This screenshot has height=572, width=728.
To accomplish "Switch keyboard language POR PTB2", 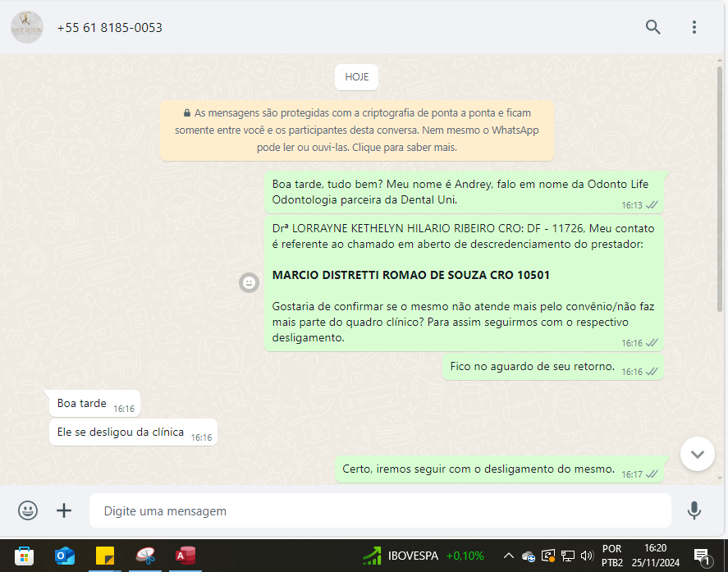I will point(612,556).
